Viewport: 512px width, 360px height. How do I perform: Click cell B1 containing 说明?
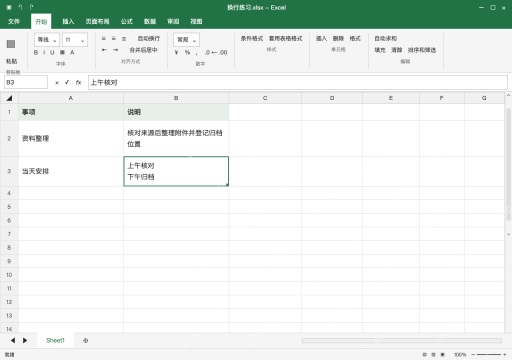coord(176,112)
